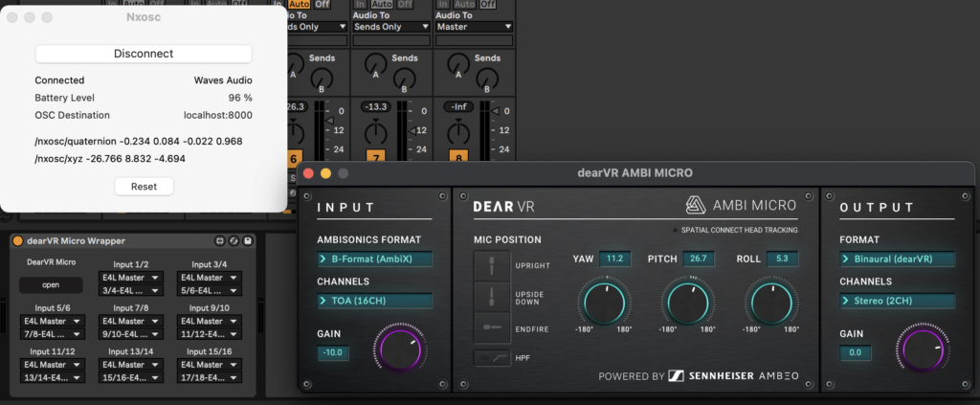The width and height of the screenshot is (980, 405).
Task: Enable Spatial Connect Head Tracking
Action: coord(676,230)
